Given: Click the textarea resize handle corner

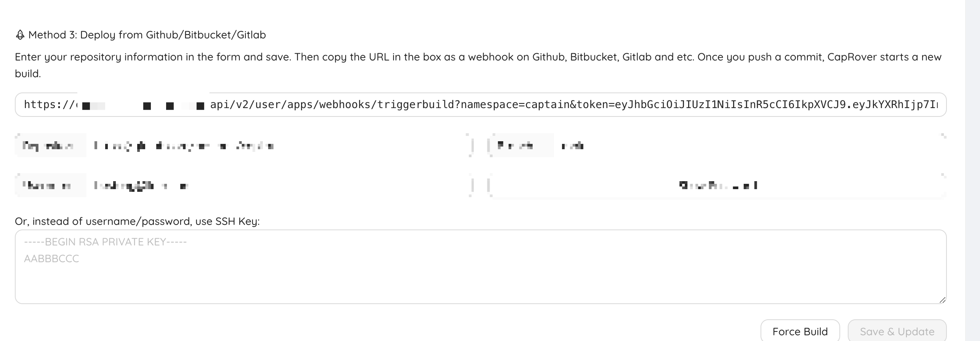Looking at the screenshot, I should [942, 300].
